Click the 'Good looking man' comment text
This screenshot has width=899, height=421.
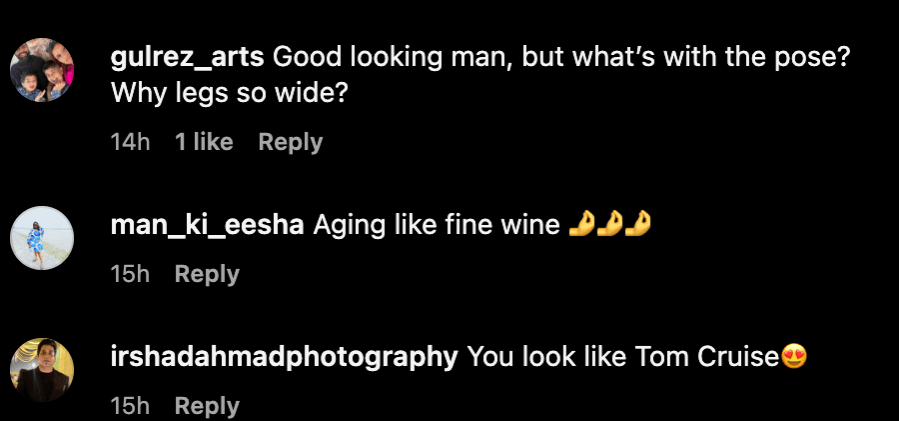click(560, 58)
